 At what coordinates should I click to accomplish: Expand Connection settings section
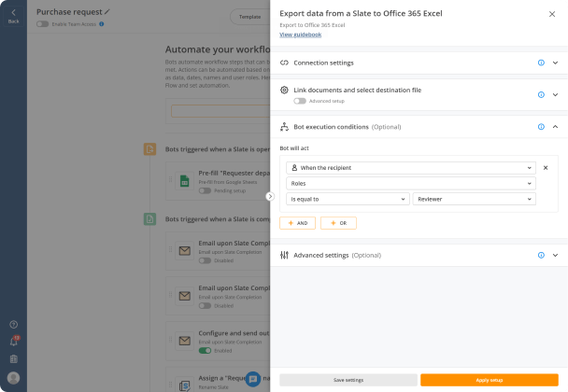555,63
